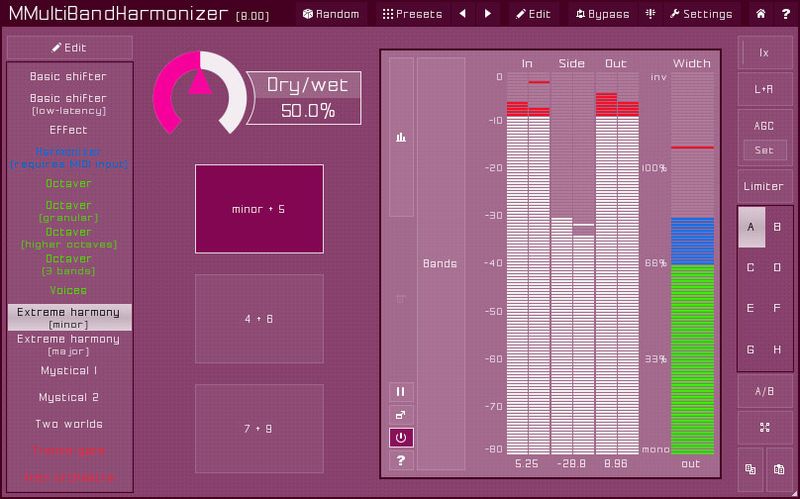Select the Effect preset
The width and height of the screenshot is (800, 499).
[x=68, y=130]
